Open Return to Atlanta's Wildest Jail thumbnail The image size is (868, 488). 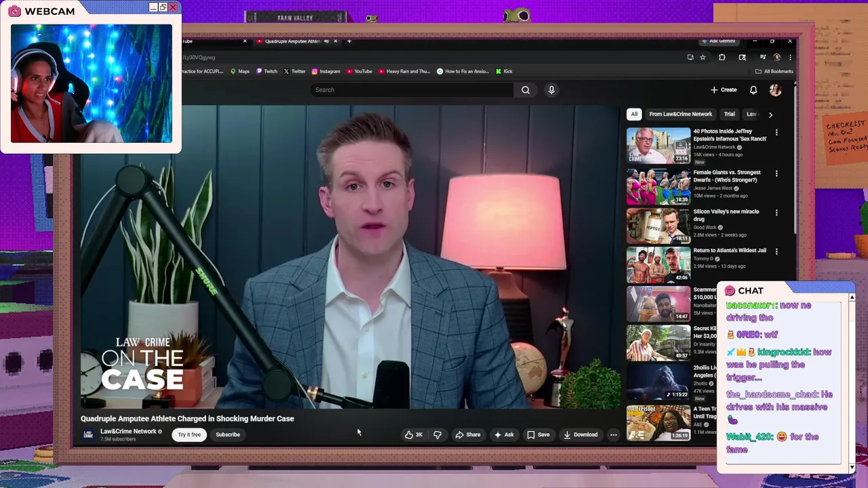(x=658, y=264)
